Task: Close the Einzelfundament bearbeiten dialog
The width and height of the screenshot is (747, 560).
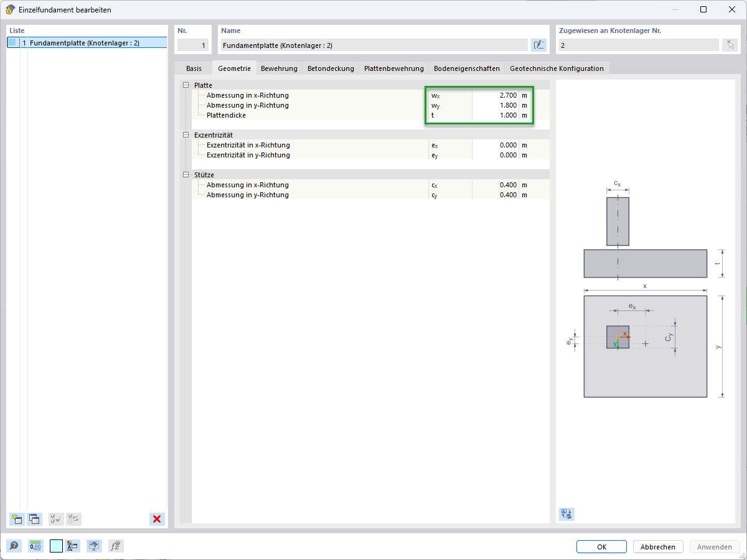Action: coord(731,9)
